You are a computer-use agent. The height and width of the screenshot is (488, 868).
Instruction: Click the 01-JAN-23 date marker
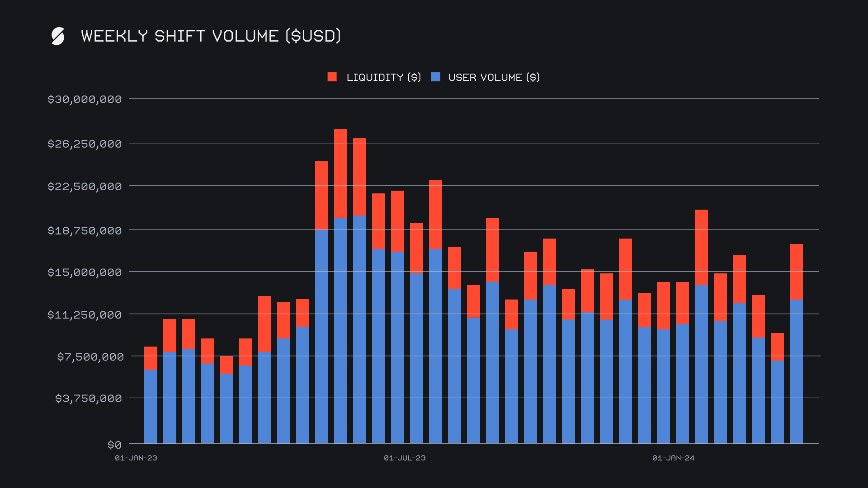[x=136, y=458]
